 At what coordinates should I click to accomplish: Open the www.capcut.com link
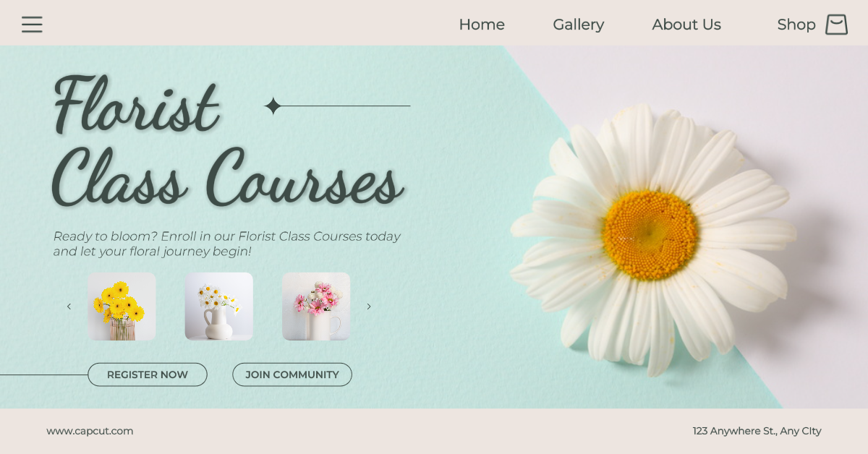90,431
